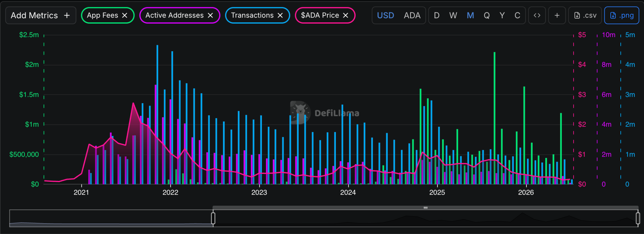This screenshot has height=234, width=644.
Task: Click the 2026 x-axis label
Action: (x=526, y=192)
